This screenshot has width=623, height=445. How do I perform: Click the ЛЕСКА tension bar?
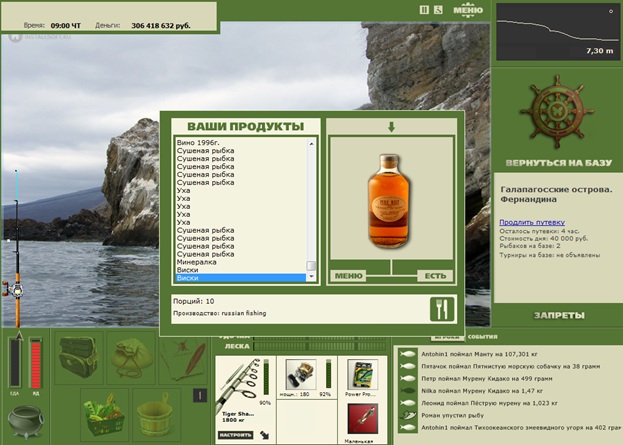(x=319, y=346)
